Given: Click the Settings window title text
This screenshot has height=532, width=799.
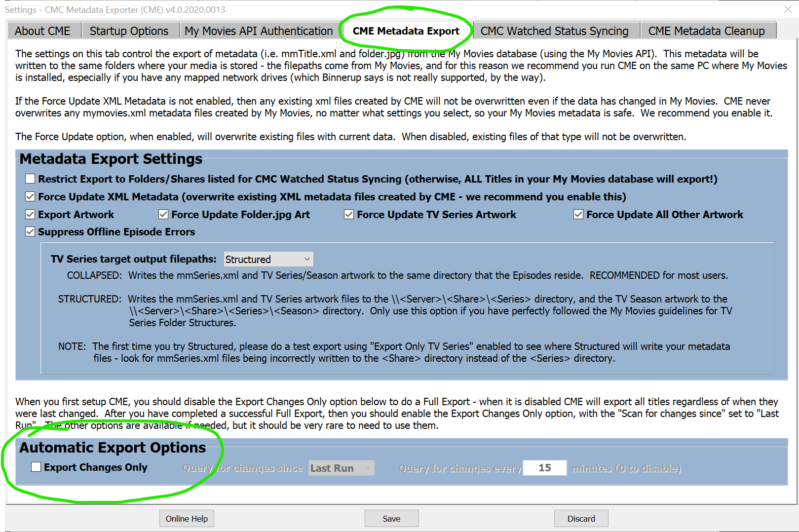Looking at the screenshot, I should point(115,9).
